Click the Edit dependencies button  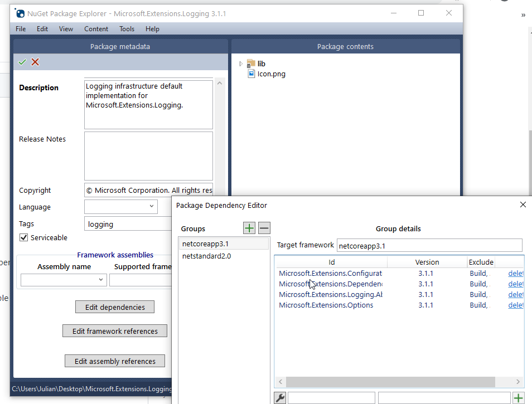(115, 307)
